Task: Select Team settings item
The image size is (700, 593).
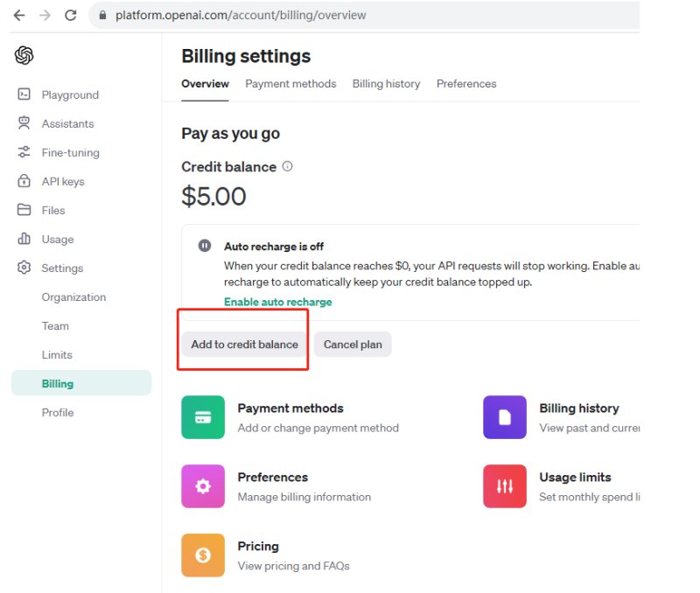Action: pyautogui.click(x=55, y=325)
